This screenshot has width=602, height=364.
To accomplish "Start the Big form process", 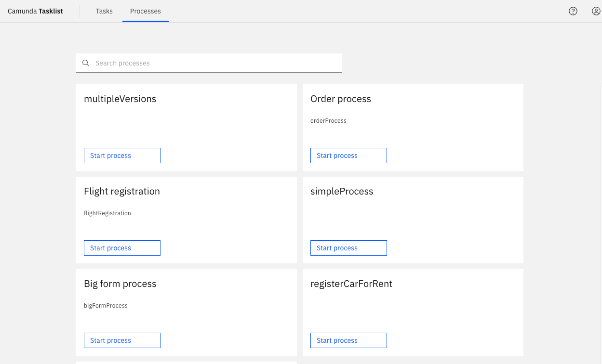I will (x=122, y=340).
